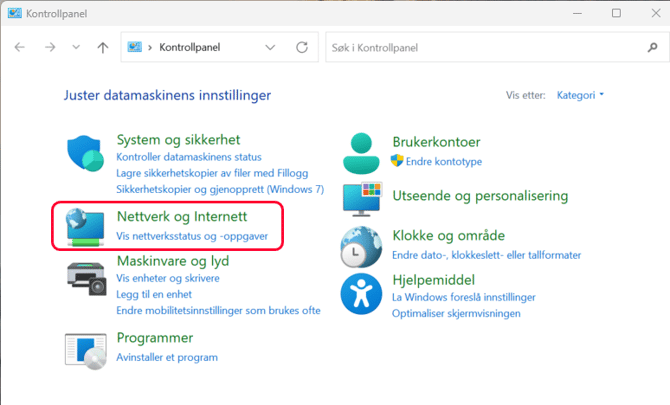Screen dimensions: 670x405
Task: Click Kontrollpanel breadcrumb in address bar
Action: 190,47
